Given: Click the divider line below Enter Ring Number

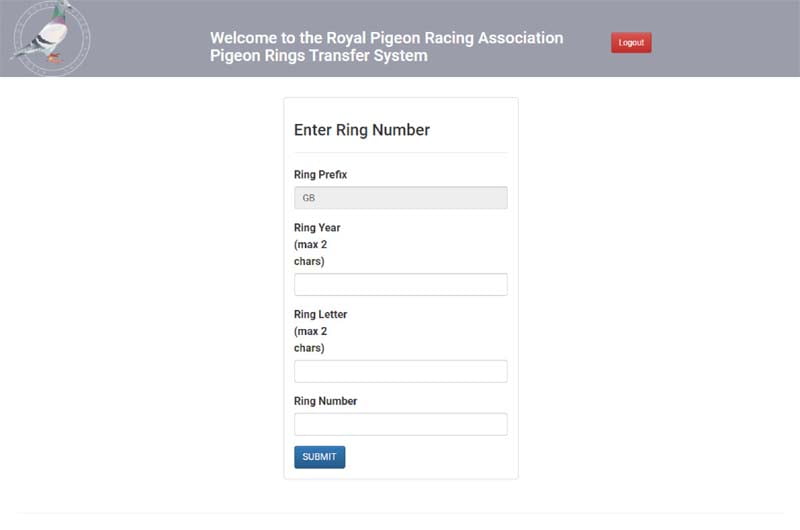Looking at the screenshot, I should pos(401,153).
